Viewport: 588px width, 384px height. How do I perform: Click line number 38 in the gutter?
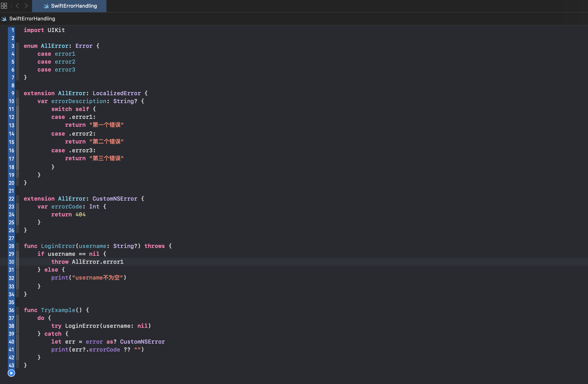click(x=11, y=326)
